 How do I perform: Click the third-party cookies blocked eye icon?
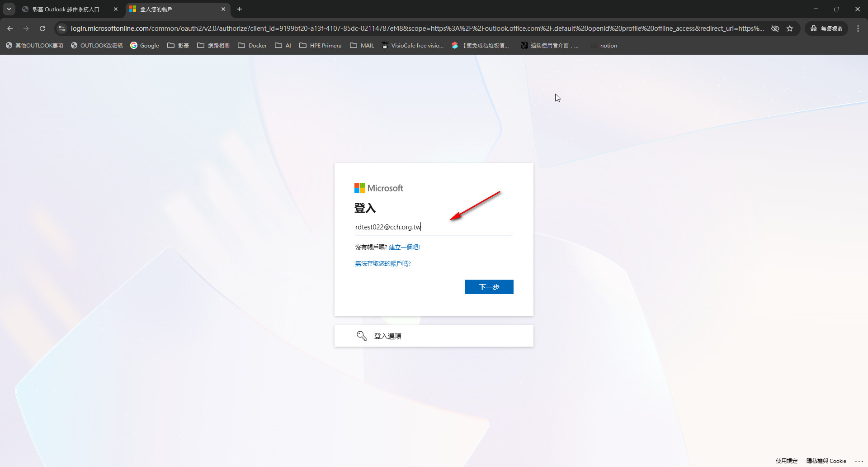point(775,29)
